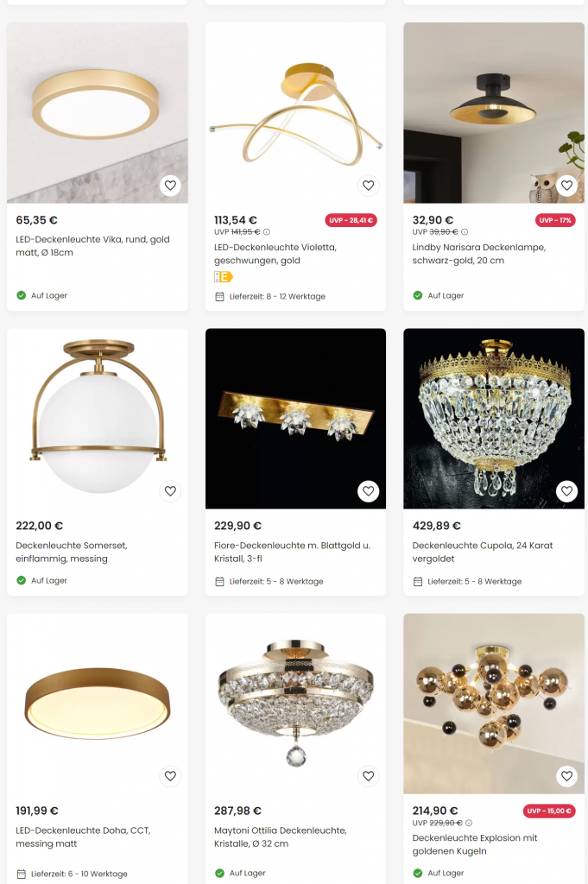The image size is (588, 884).
Task: Favorite the LED-Deckenleuchte Vika lamp
Action: click(x=170, y=186)
